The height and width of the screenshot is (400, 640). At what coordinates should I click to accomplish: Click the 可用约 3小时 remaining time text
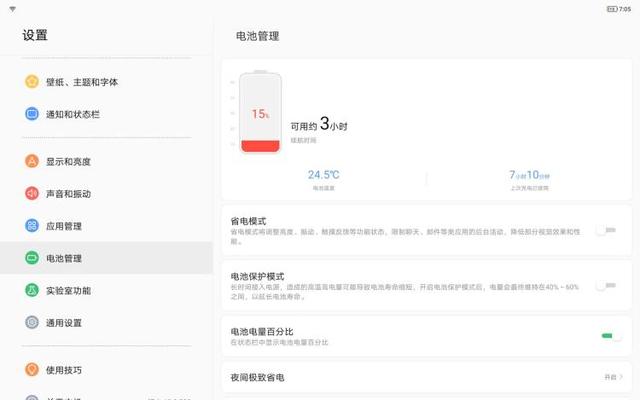point(319,123)
